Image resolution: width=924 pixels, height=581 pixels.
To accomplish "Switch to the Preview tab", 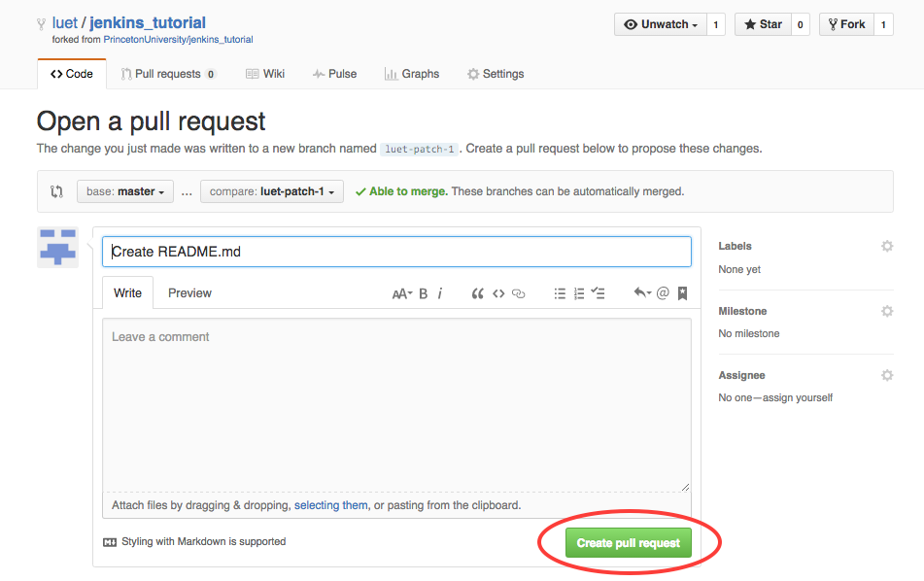I will (189, 292).
